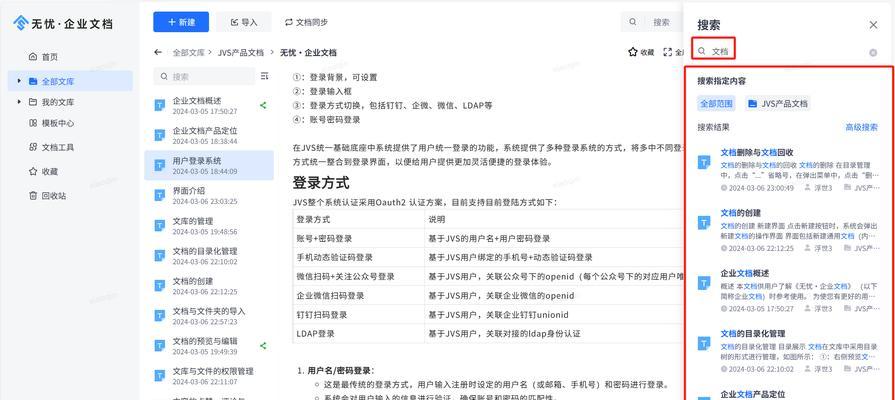Image resolution: width=895 pixels, height=400 pixels.
Task: Focus the top toolbar 搜索 field
Action: (x=654, y=22)
